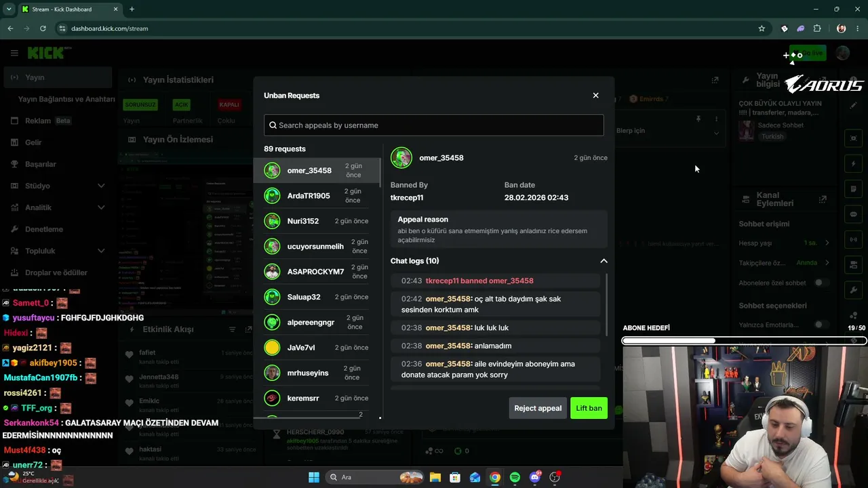Lift ban for omer_35458

589,408
